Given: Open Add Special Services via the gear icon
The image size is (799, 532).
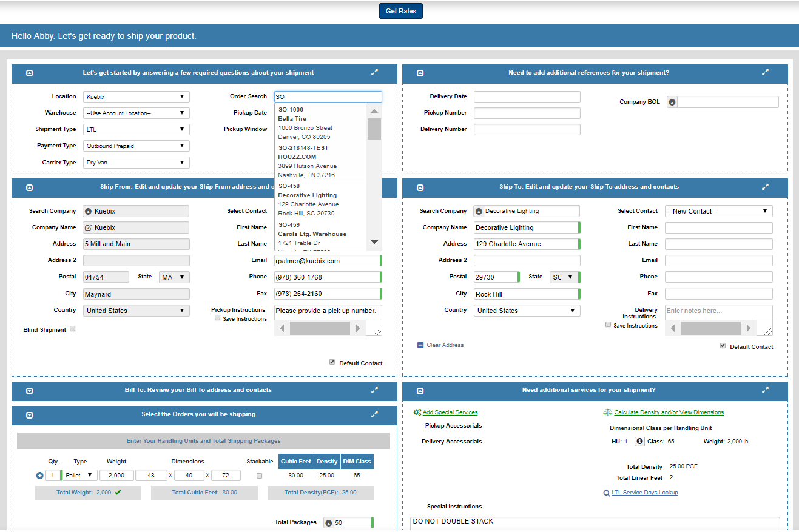Looking at the screenshot, I should [417, 412].
